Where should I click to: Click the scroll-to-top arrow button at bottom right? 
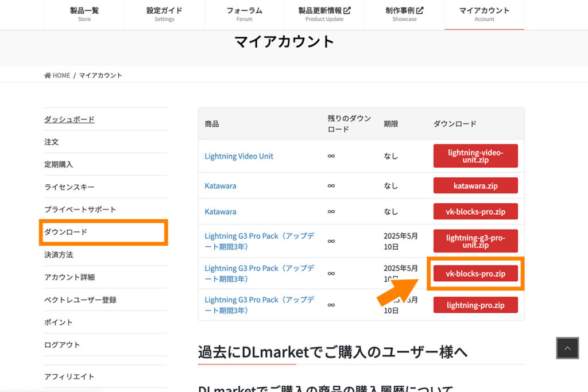coord(567,348)
